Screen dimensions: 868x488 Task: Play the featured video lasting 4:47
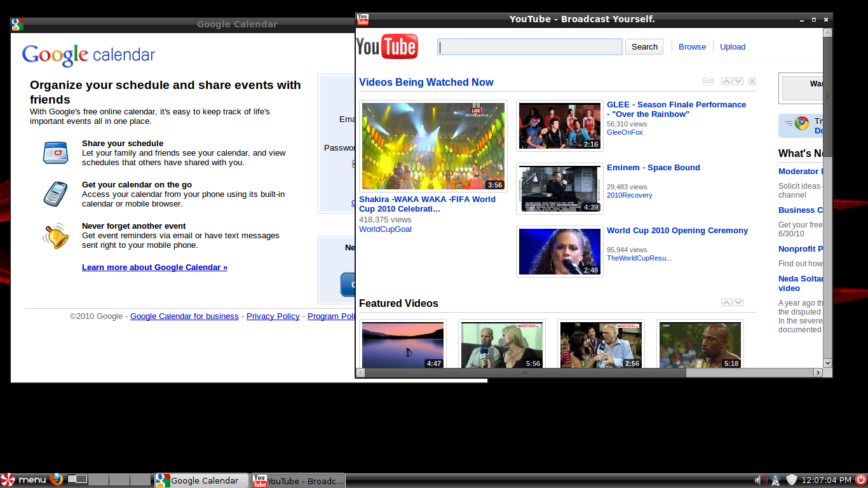pyautogui.click(x=403, y=345)
